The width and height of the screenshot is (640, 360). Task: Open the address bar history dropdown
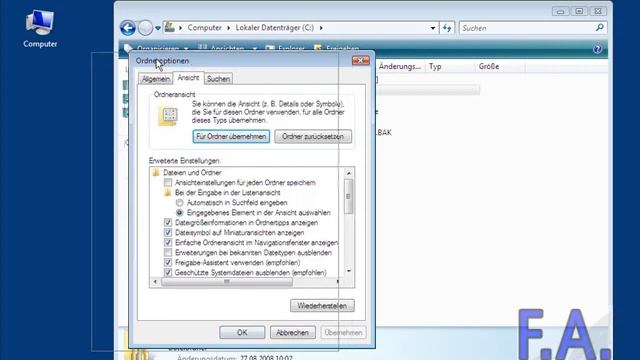coord(433,28)
